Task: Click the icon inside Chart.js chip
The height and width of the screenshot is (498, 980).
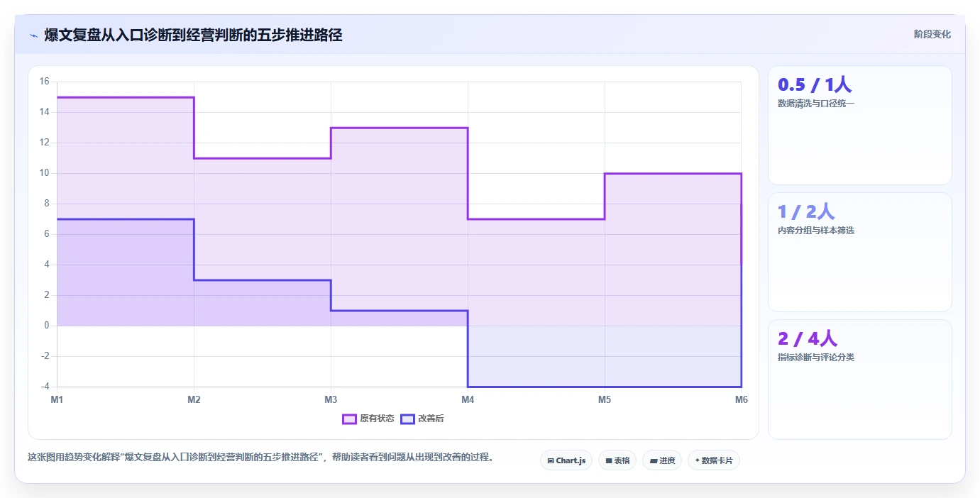Action: [551, 460]
